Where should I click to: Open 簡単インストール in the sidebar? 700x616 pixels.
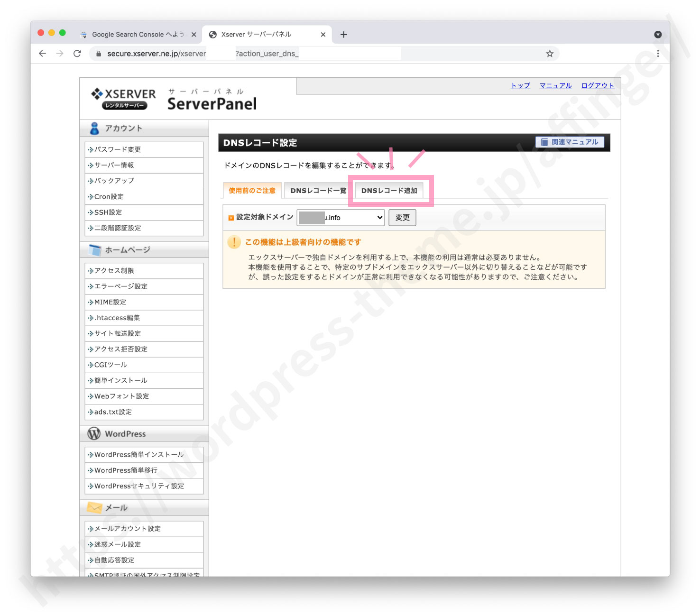click(144, 380)
